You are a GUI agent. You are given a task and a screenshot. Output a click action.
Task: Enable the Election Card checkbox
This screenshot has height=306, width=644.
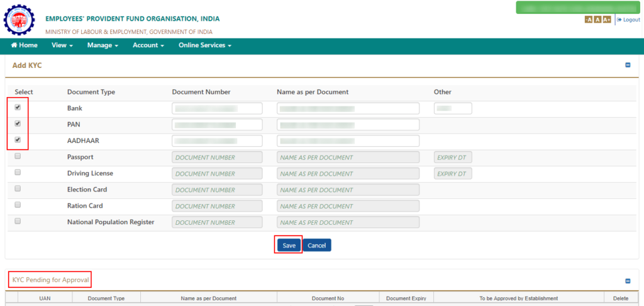point(18,189)
